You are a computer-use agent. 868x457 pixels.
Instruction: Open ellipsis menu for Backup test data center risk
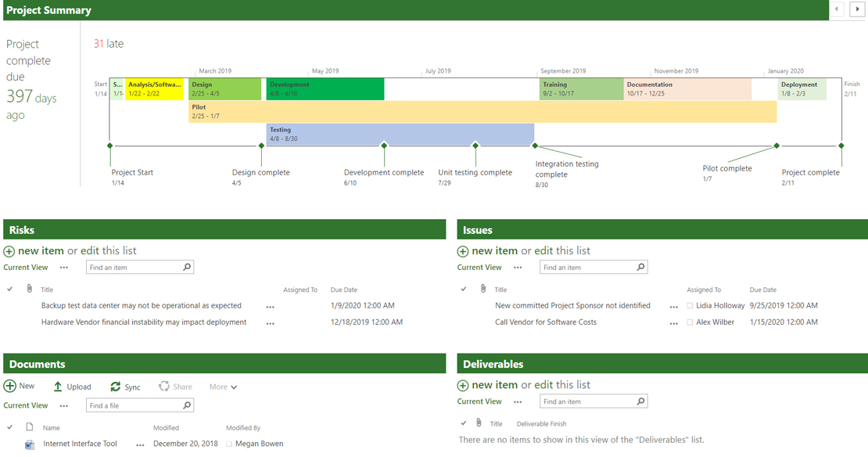tap(270, 307)
